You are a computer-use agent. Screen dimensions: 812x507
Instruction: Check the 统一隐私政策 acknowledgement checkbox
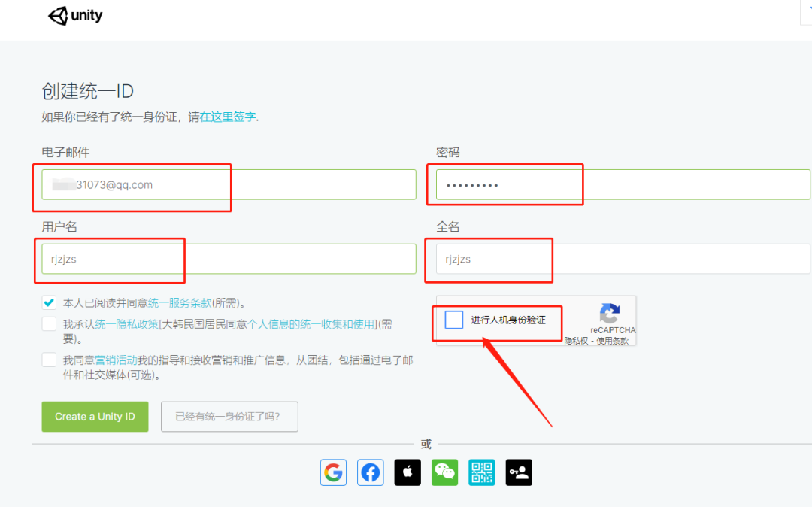click(49, 324)
